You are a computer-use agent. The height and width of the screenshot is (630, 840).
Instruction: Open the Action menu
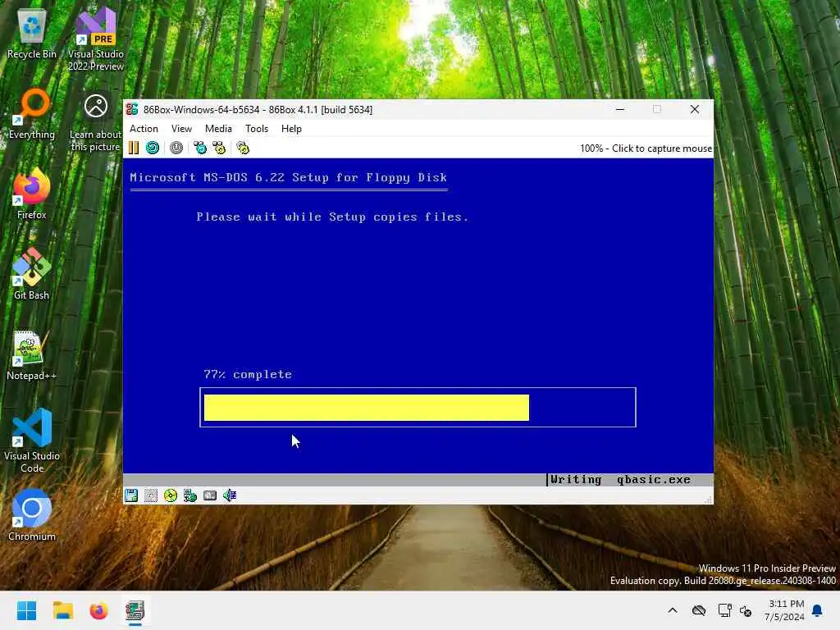tap(144, 129)
